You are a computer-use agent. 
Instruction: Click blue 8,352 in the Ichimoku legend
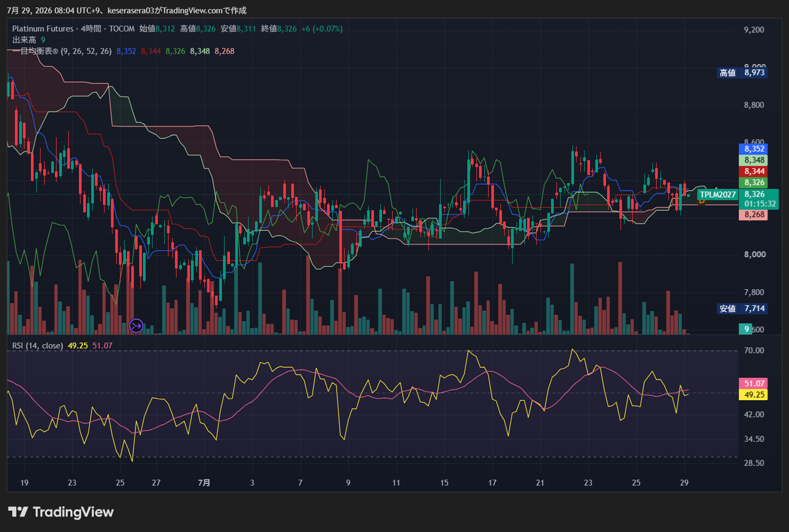click(x=126, y=51)
